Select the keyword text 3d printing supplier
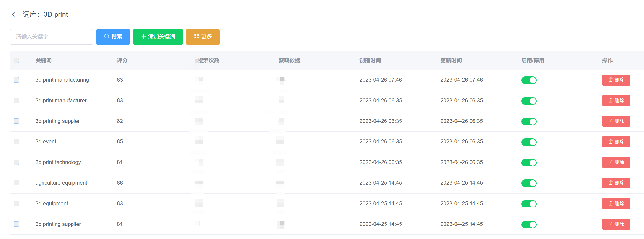The height and width of the screenshot is (239, 644). click(x=58, y=224)
